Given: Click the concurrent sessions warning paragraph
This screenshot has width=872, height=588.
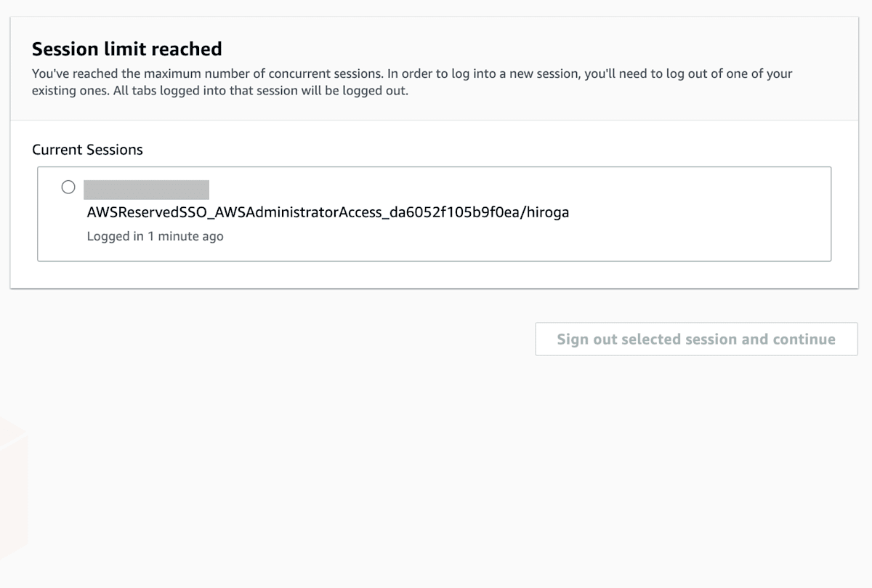Looking at the screenshot, I should 411,81.
